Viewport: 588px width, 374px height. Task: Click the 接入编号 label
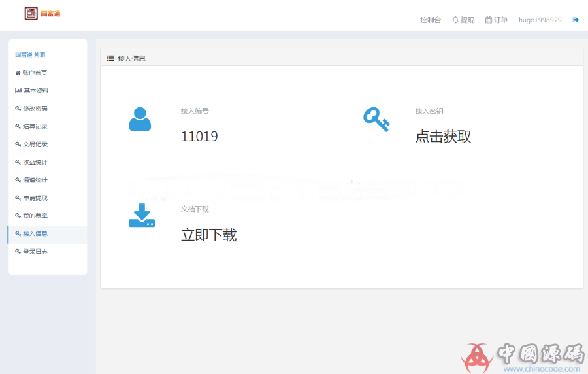[195, 111]
